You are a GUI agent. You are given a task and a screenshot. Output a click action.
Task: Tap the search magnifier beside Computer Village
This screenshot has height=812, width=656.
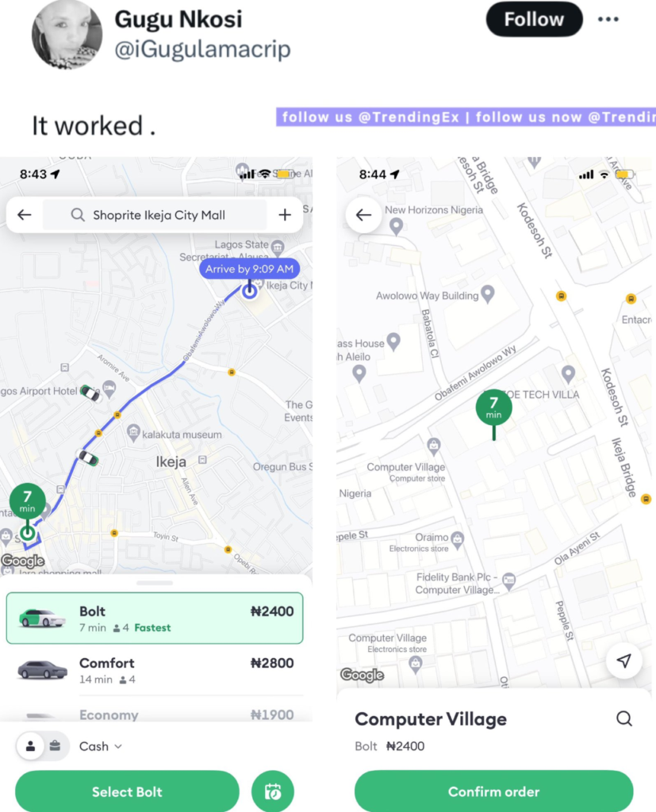click(x=623, y=718)
